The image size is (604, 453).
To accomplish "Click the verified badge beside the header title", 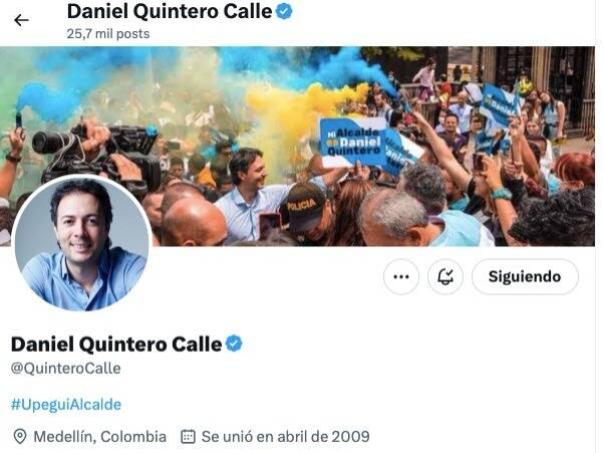I will point(284,12).
